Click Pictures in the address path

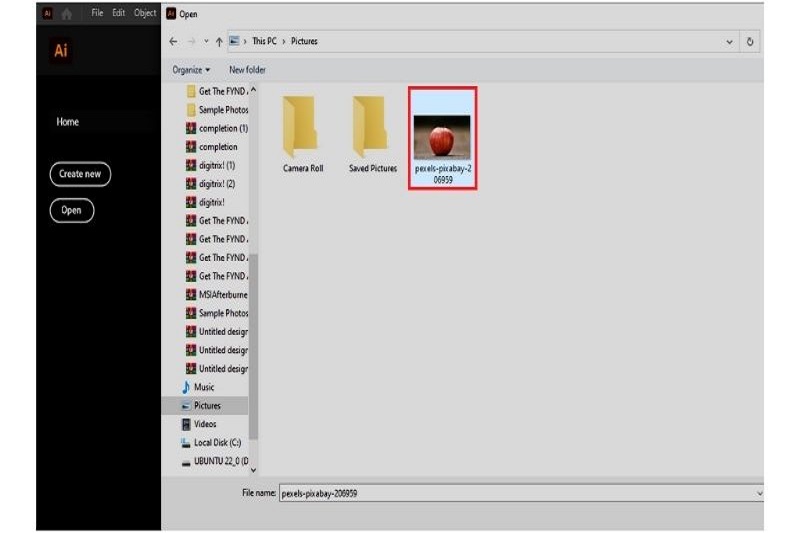tap(304, 41)
